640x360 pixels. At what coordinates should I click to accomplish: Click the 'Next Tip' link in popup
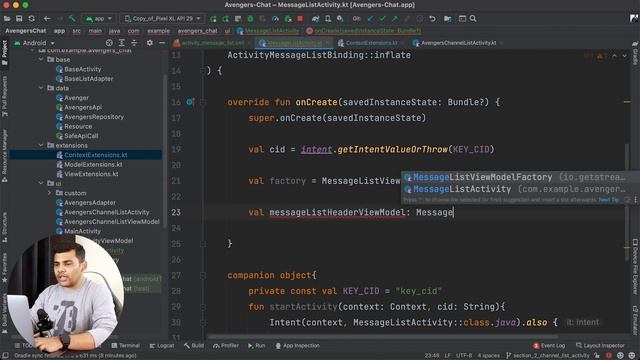point(609,200)
